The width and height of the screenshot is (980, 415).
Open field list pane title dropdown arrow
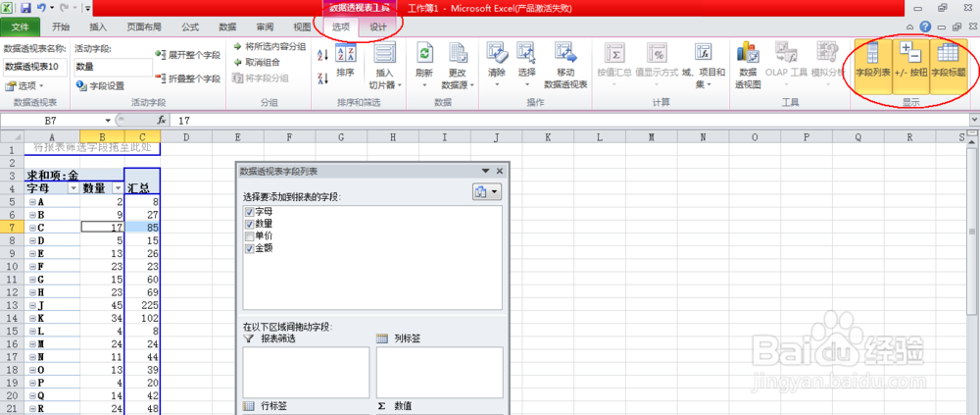click(486, 171)
